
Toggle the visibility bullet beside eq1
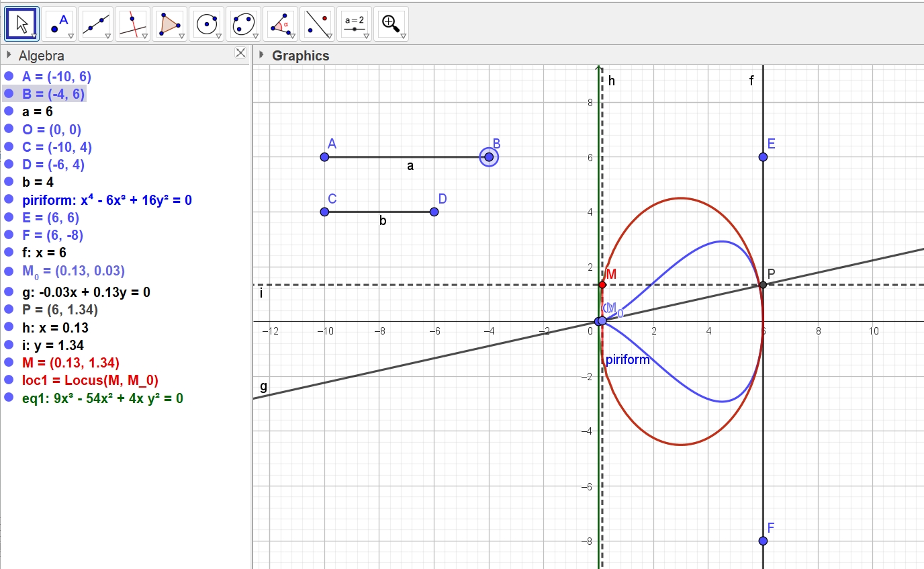[9, 398]
